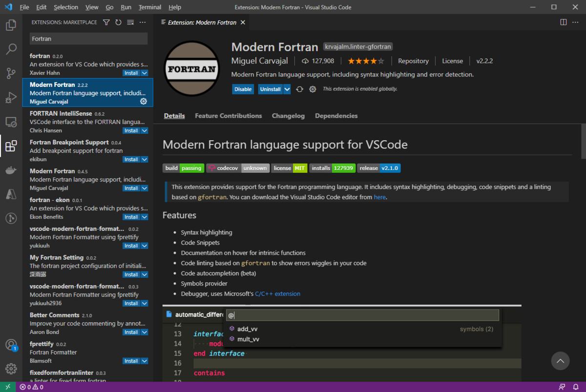
Task: Open the Docker view in activity bar
Action: 11,170
